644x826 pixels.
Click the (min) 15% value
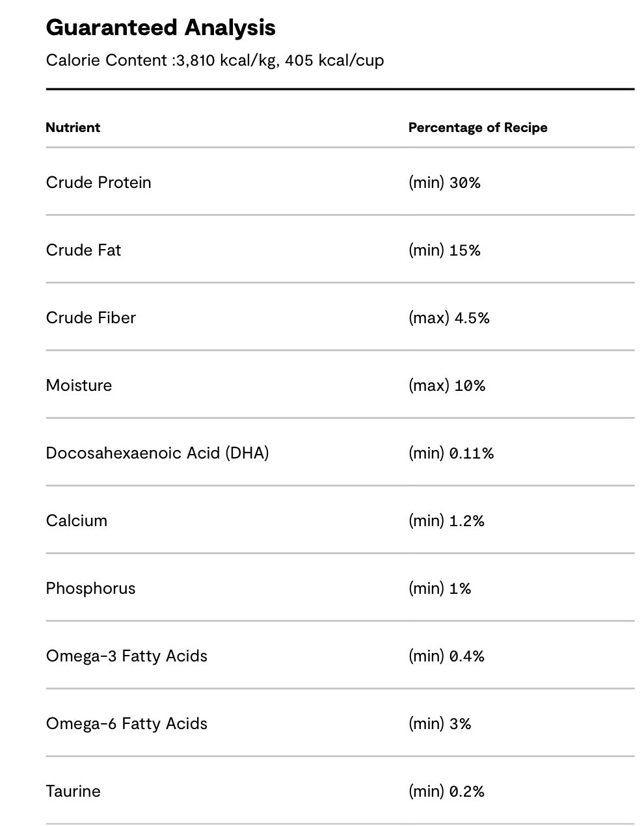[x=444, y=250]
